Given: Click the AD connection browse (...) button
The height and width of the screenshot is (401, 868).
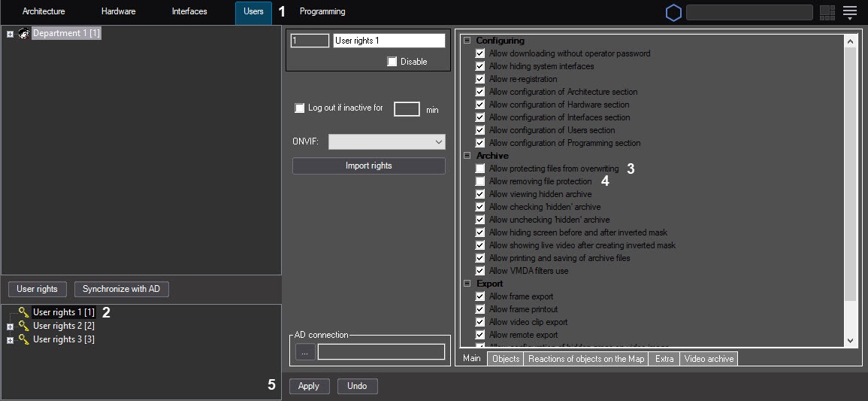Looking at the screenshot, I should pos(304,352).
